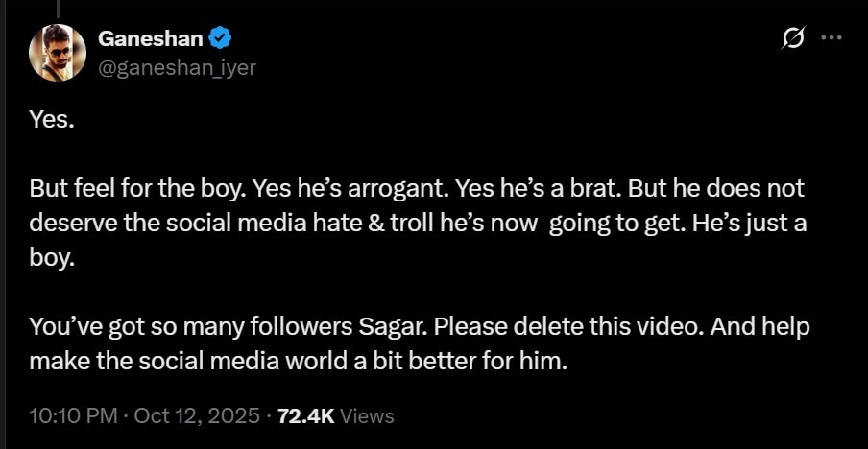868x449 pixels.
Task: Open the @ganeshan_iyer handle link
Action: [x=178, y=66]
